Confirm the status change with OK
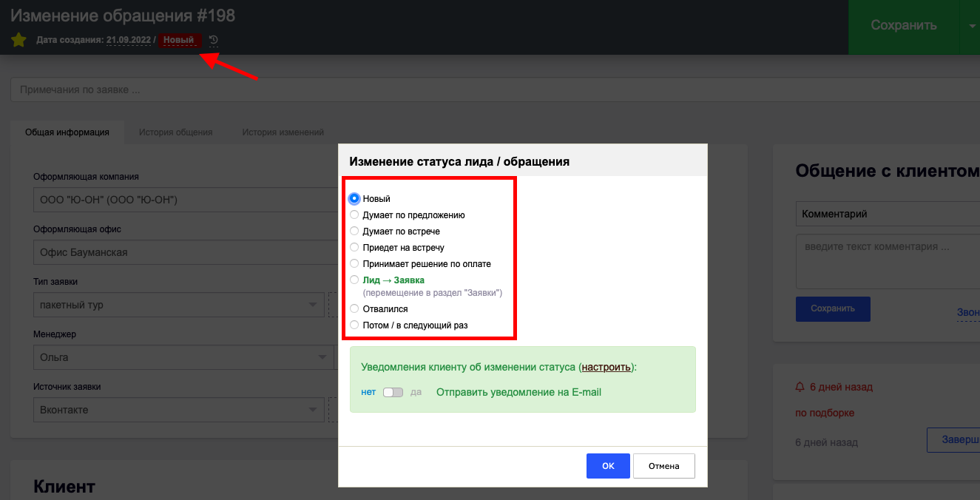The width and height of the screenshot is (980, 500). 608,466
